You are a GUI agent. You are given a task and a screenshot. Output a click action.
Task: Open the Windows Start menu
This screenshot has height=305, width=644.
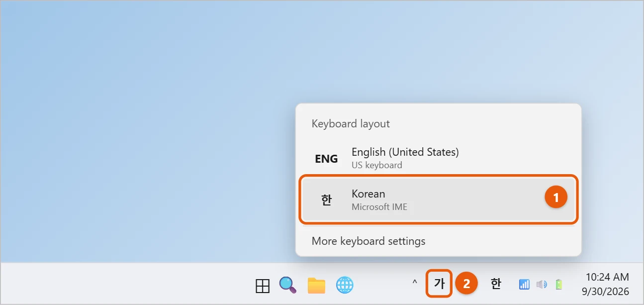[x=263, y=286]
